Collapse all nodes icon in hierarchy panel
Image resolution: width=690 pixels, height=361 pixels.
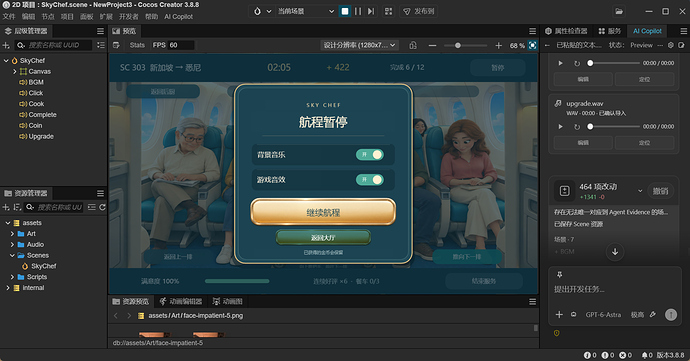click(x=101, y=45)
